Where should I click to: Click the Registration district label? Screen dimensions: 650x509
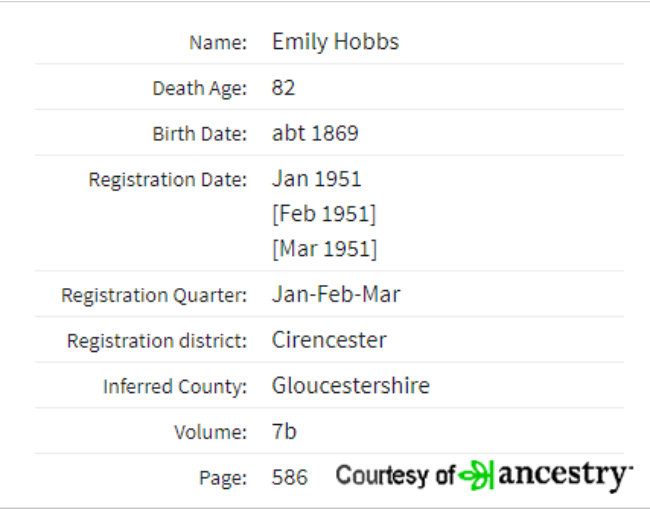coord(157,341)
